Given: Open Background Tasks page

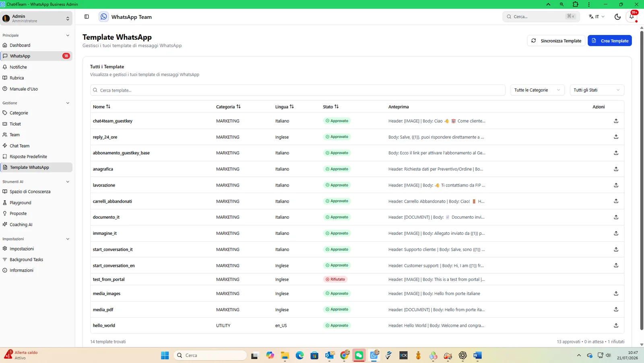Looking at the screenshot, I should (x=36, y=260).
